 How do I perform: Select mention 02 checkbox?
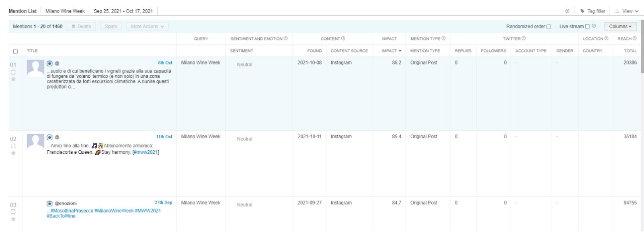click(x=13, y=146)
